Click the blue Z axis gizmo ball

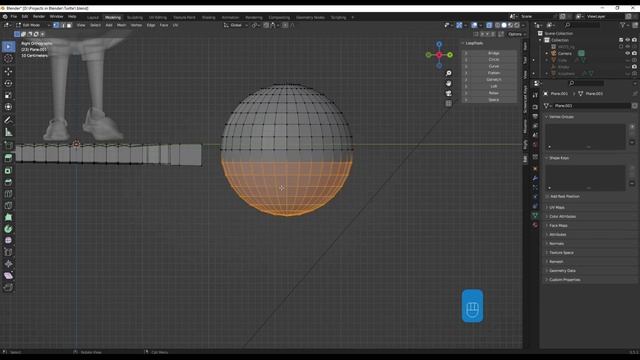pos(439,44)
